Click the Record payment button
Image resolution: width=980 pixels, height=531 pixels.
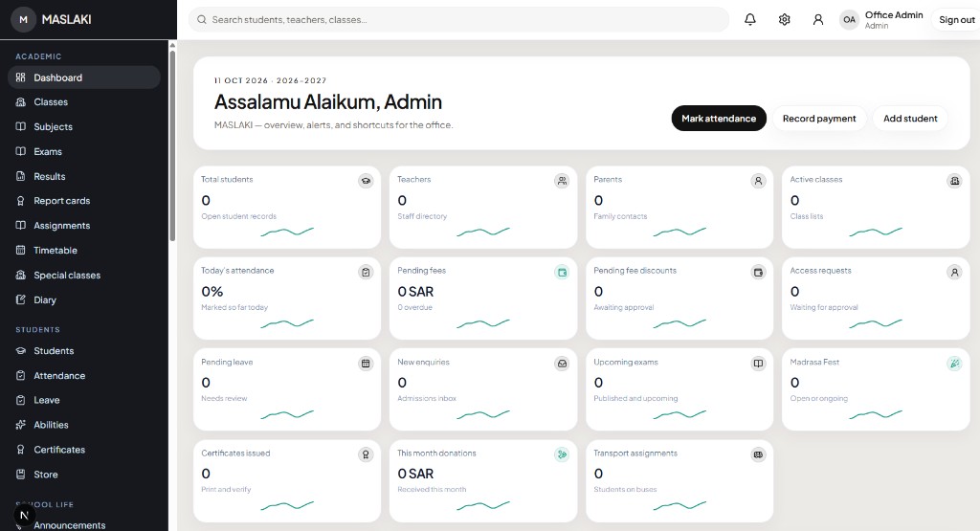(819, 118)
